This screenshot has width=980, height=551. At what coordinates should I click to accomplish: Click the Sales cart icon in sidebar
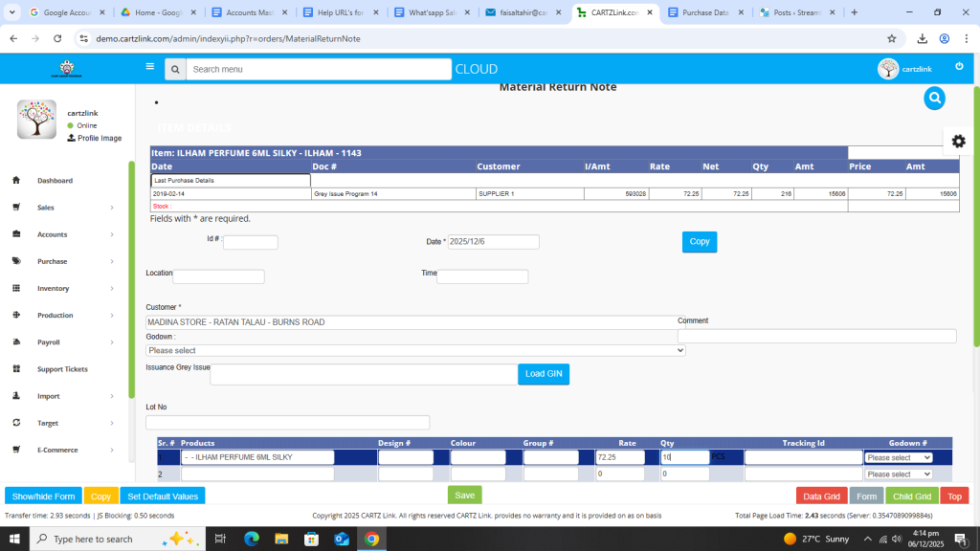pos(16,208)
